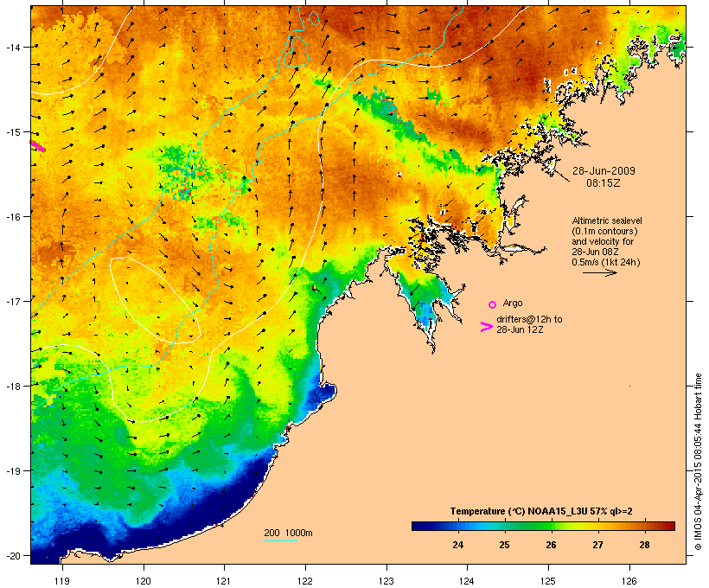
Task: Click the magenta drifter track at the map's left edge
Action: (38, 146)
